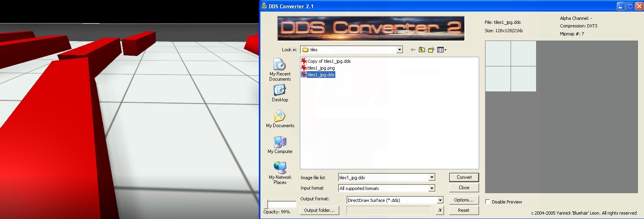Adjust the Opacity slider handle
This screenshot has width=644, height=219.
pos(266,204)
